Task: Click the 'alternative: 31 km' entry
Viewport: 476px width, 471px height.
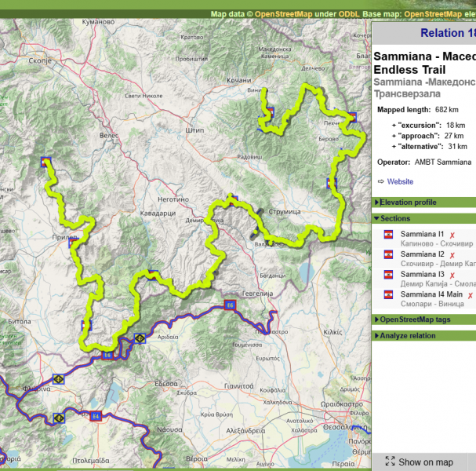Action: 429,147
